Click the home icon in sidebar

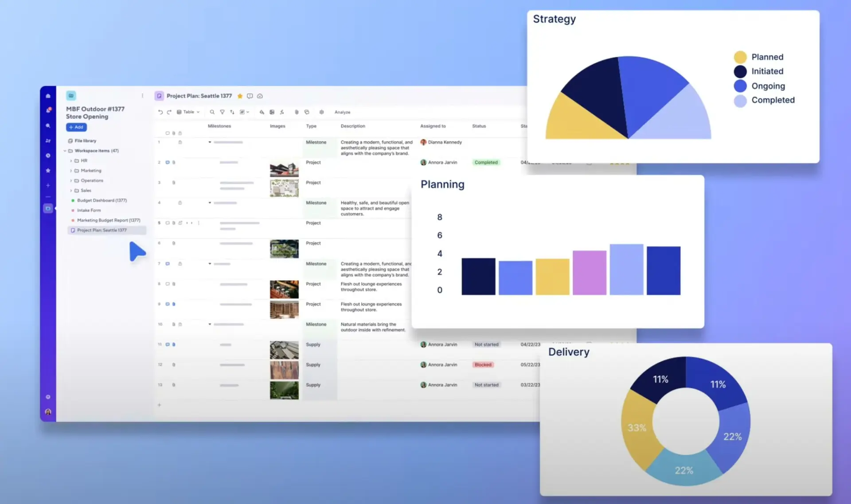coord(48,96)
